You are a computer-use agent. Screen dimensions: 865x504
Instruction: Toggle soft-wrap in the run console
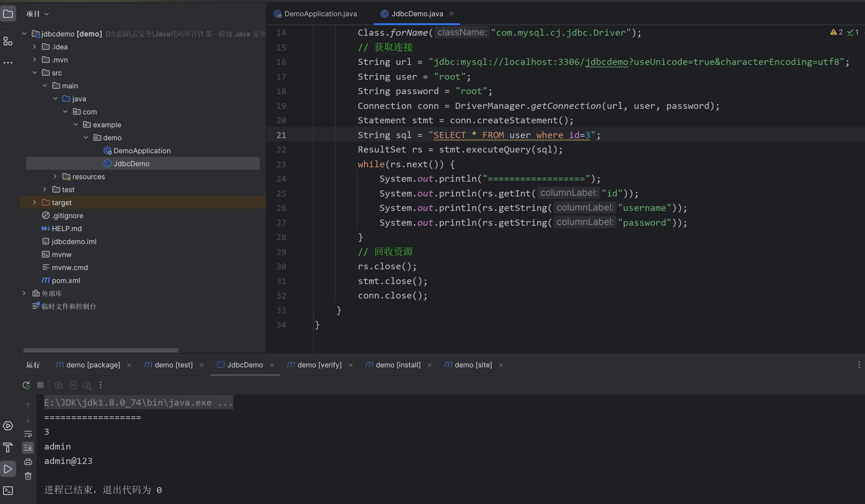(28, 434)
